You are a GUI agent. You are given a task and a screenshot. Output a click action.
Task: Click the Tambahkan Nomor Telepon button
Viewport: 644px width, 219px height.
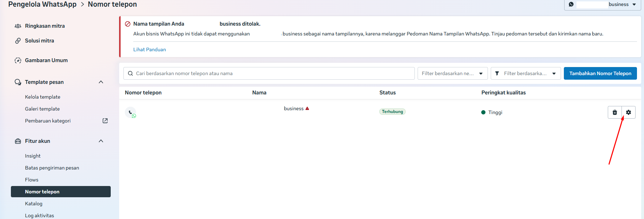(600, 73)
